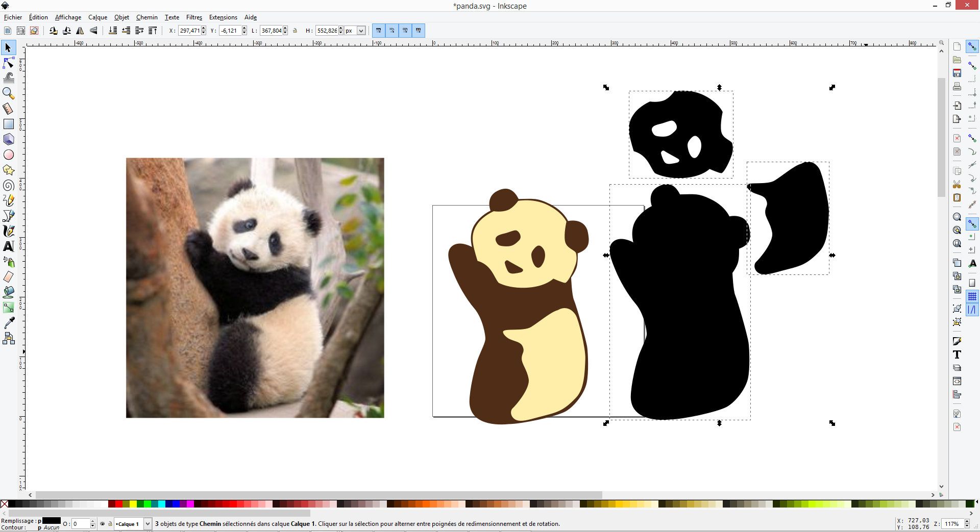Open the Filtres menu

point(194,17)
